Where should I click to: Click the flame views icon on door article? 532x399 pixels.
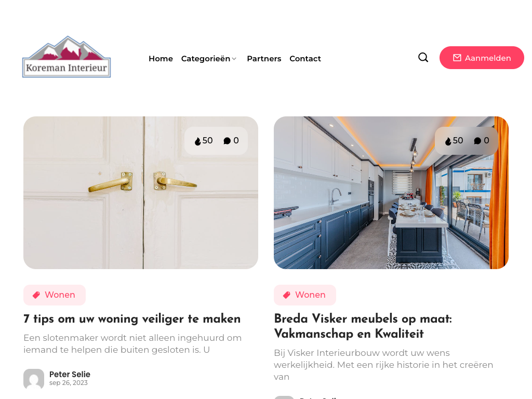pos(198,141)
